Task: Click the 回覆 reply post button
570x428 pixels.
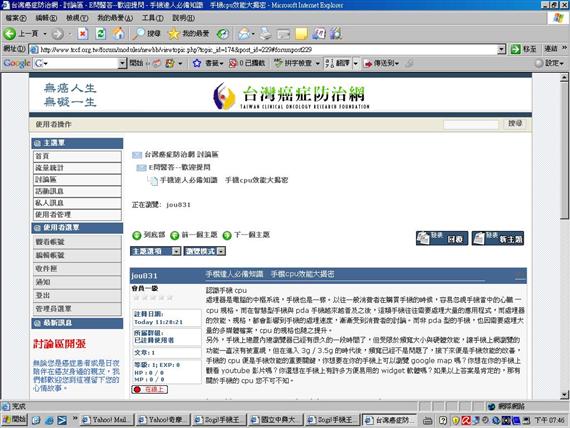Action: (442, 239)
